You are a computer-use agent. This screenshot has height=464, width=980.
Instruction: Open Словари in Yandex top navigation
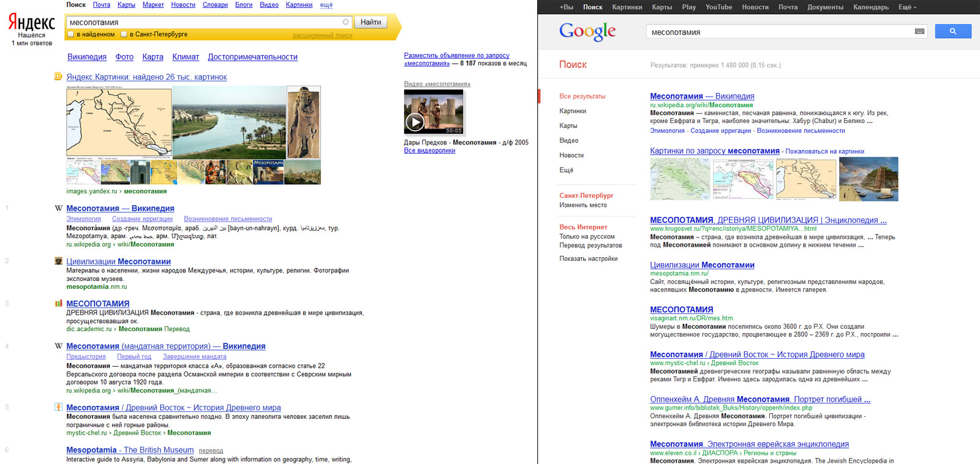(215, 5)
